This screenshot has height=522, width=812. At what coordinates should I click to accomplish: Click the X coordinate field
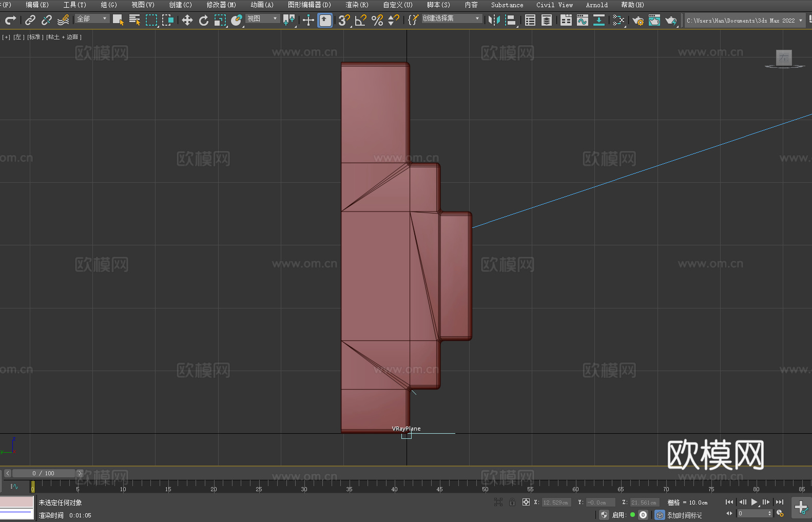click(x=556, y=502)
